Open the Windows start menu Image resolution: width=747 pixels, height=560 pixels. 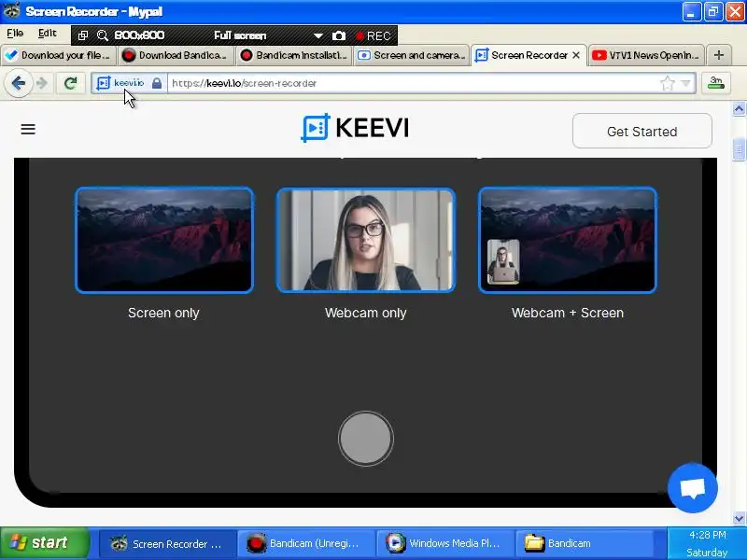point(45,543)
